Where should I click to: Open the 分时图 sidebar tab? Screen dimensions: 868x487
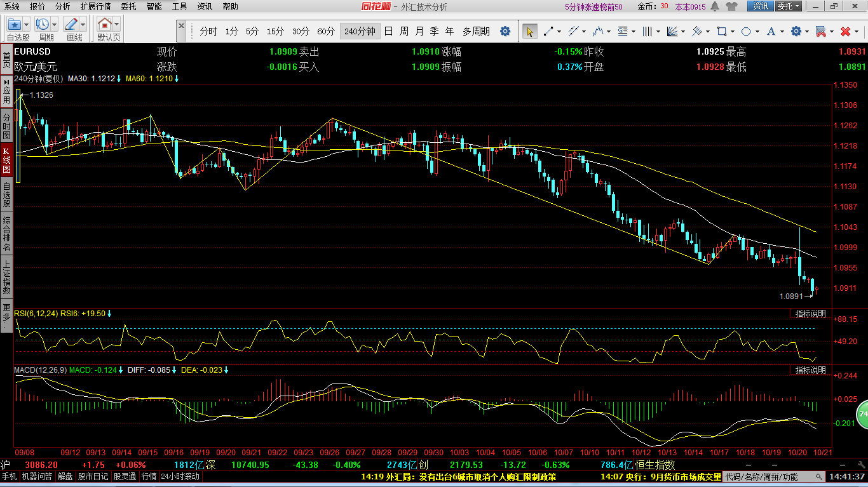(x=6, y=126)
